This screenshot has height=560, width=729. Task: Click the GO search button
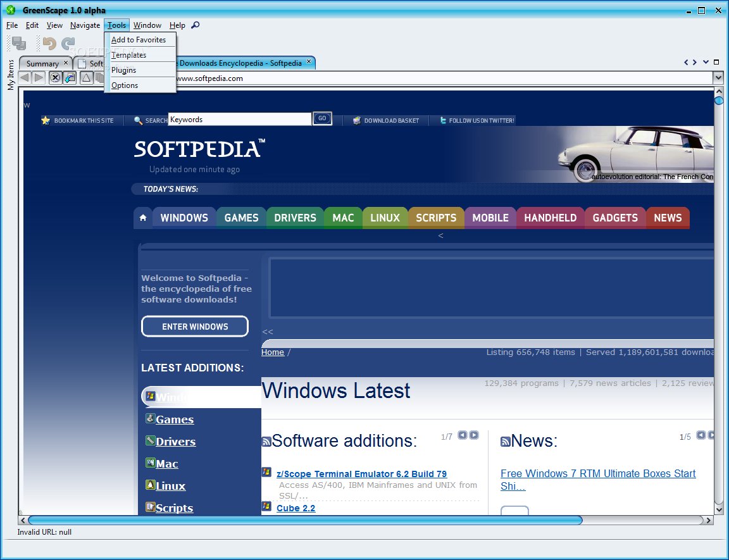tap(322, 118)
